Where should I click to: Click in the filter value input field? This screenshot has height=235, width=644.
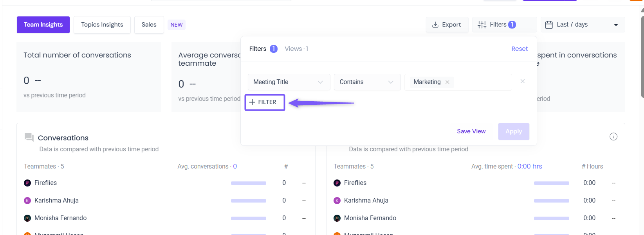(x=482, y=82)
